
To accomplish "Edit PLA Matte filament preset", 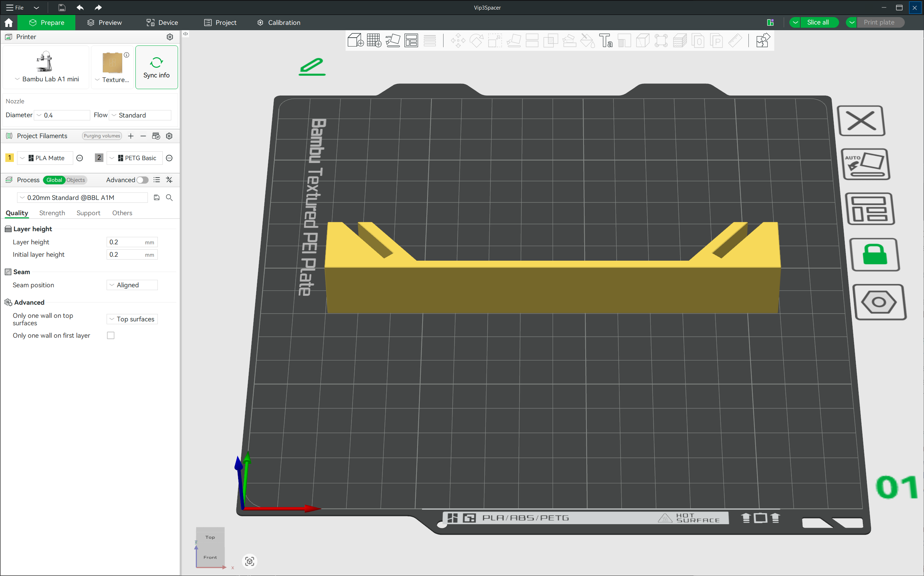I will click(80, 158).
